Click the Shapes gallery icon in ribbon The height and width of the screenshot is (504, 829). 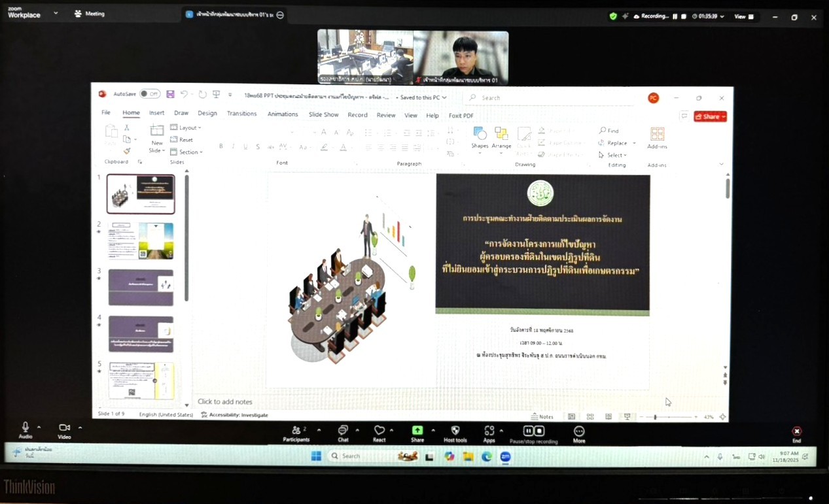pos(480,135)
